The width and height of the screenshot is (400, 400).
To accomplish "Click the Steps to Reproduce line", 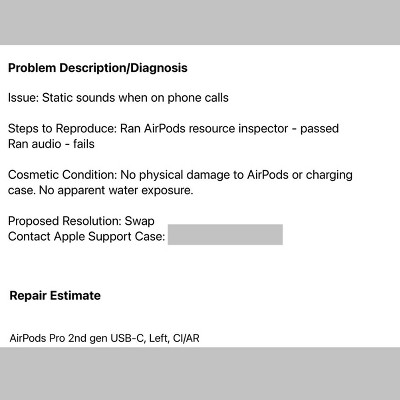I will tap(173, 129).
